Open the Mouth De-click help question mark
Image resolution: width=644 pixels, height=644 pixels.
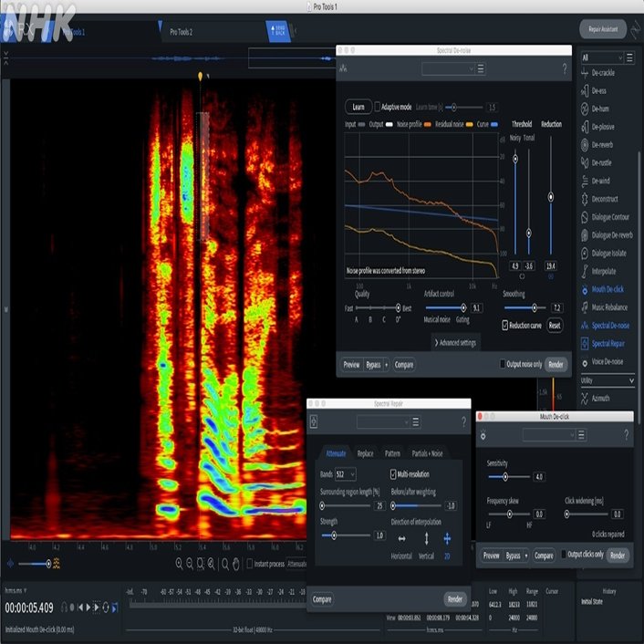pyautogui.click(x=626, y=435)
